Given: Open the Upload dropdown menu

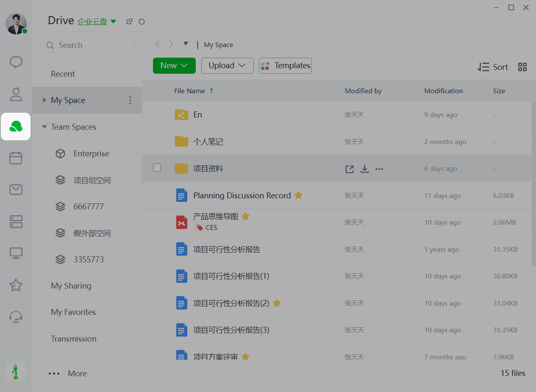Looking at the screenshot, I should tap(228, 66).
